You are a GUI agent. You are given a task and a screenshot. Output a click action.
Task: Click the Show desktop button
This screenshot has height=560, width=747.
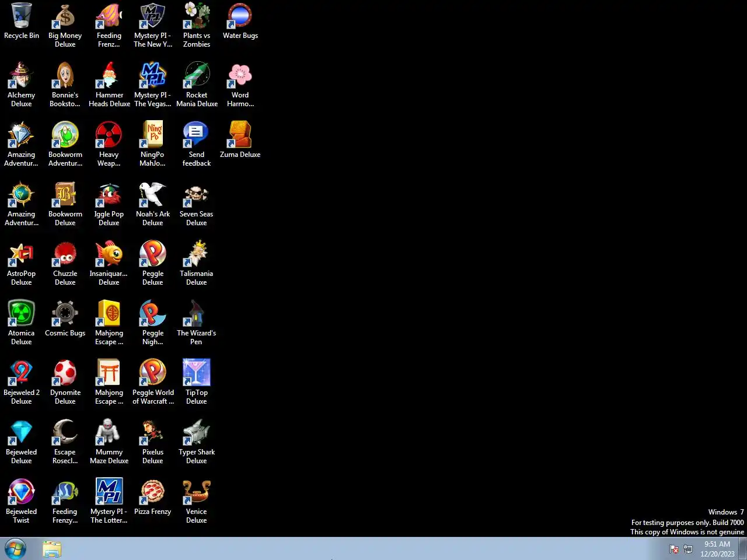[x=743, y=549]
